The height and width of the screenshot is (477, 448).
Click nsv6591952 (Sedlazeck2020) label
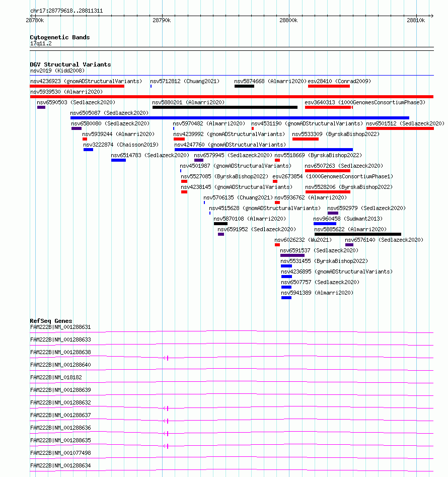(x=257, y=229)
